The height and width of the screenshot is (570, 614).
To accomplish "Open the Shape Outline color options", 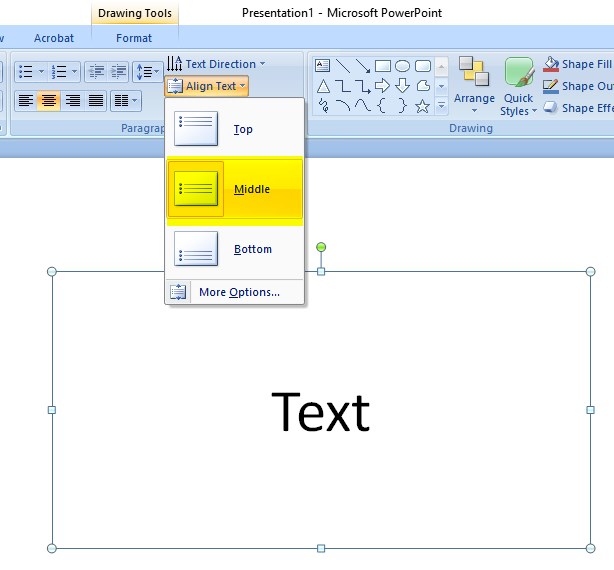I will point(578,86).
